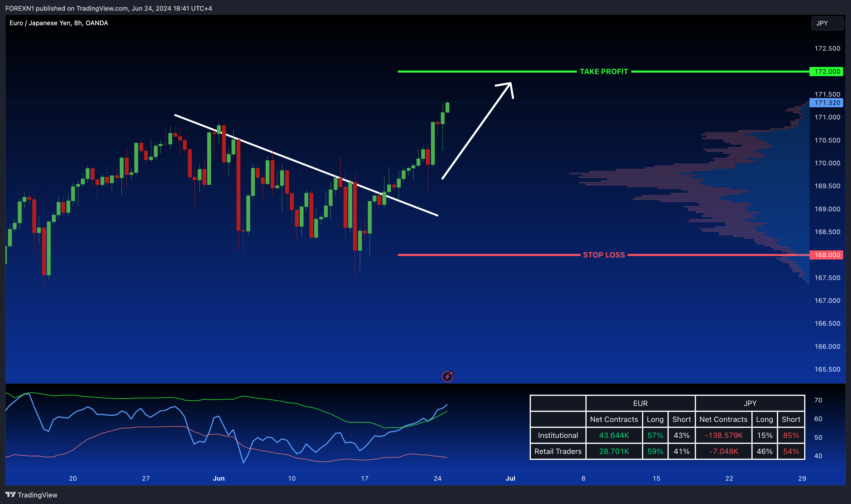Select the 172.000 take profit price tag
This screenshot has width=851, height=504.
pos(826,71)
